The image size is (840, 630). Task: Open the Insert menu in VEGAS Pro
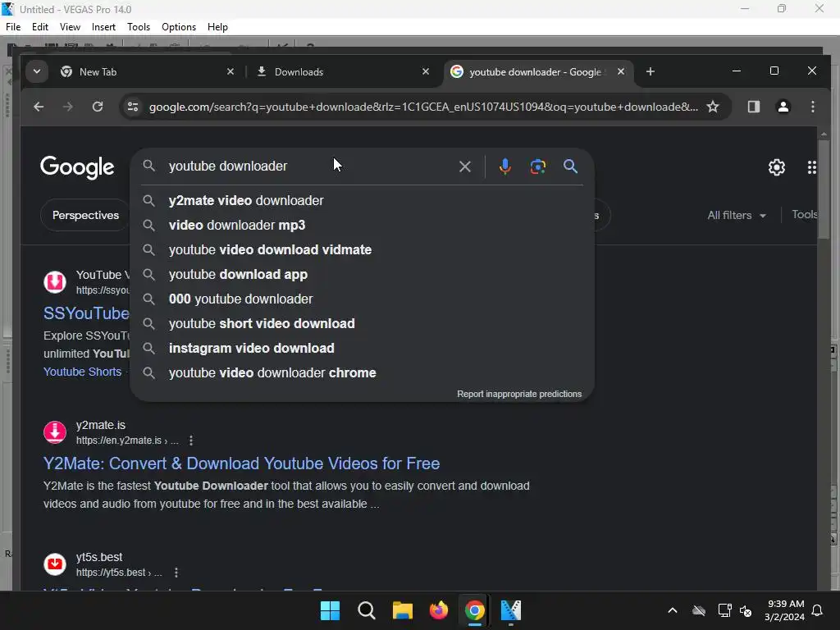pos(103,27)
